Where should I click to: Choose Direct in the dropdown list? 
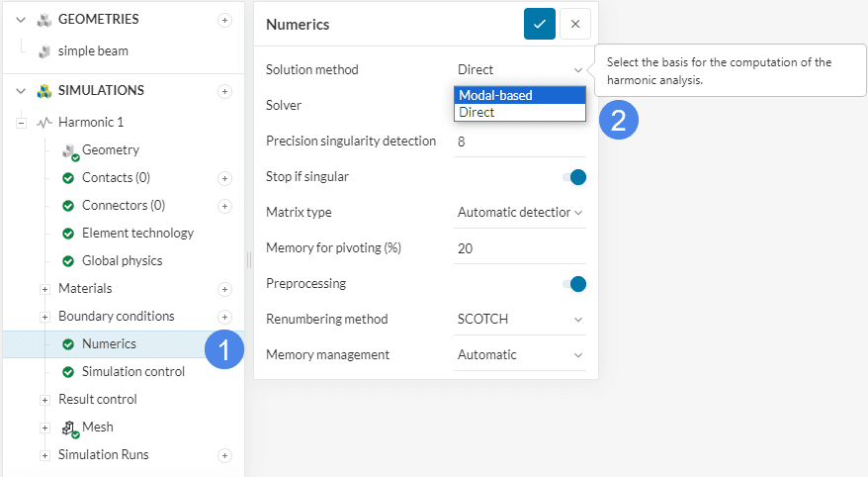[520, 113]
